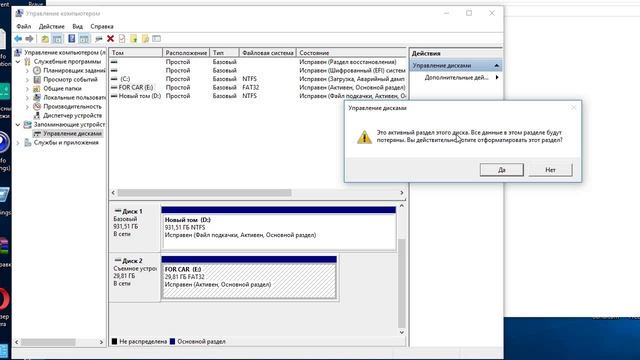Select the Служебные программы tree node
The height and width of the screenshot is (360, 640).
click(x=67, y=61)
